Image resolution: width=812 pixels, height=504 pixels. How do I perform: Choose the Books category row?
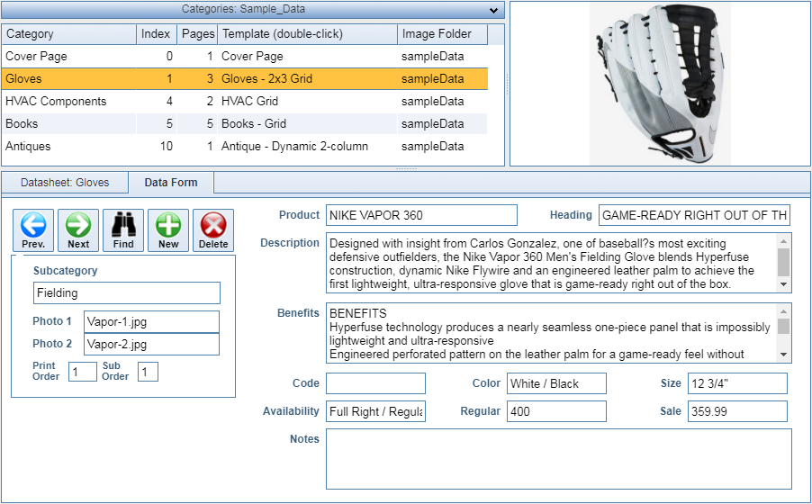22,124
